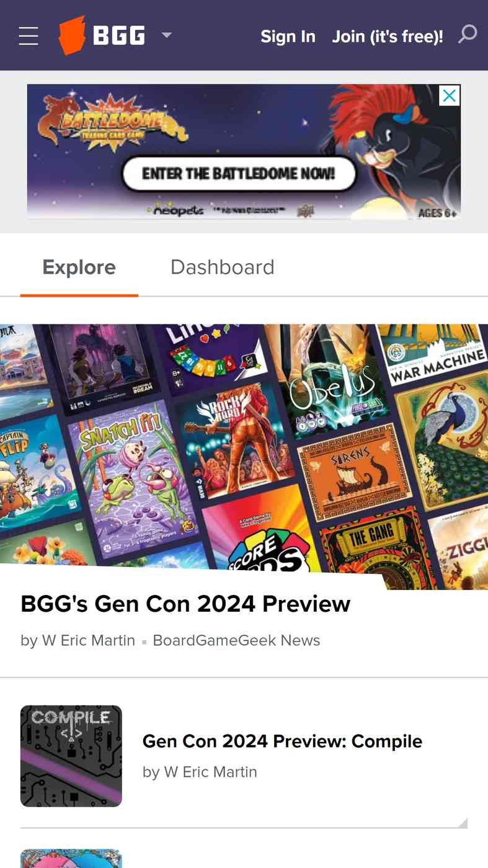Click Enter the Battledome Now button

[x=239, y=173]
